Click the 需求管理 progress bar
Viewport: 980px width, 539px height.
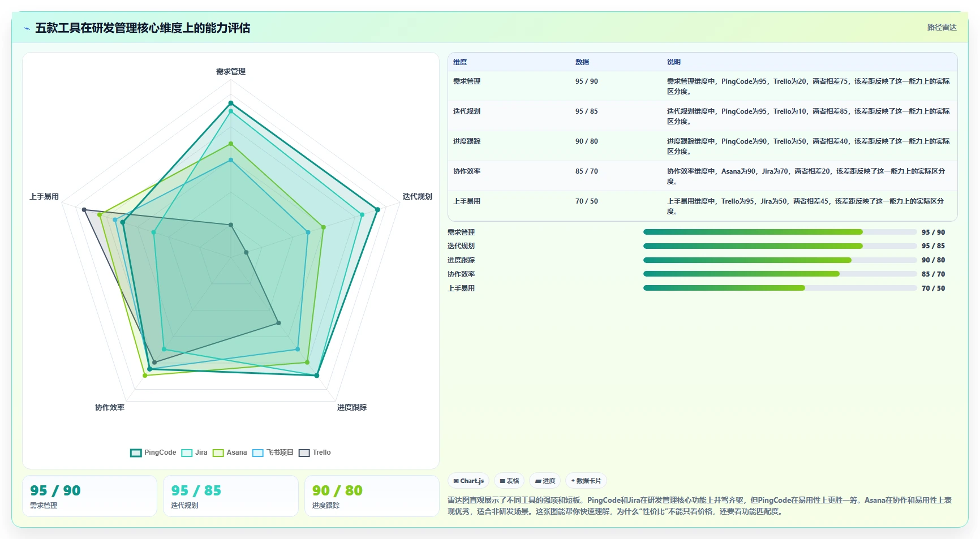(780, 232)
